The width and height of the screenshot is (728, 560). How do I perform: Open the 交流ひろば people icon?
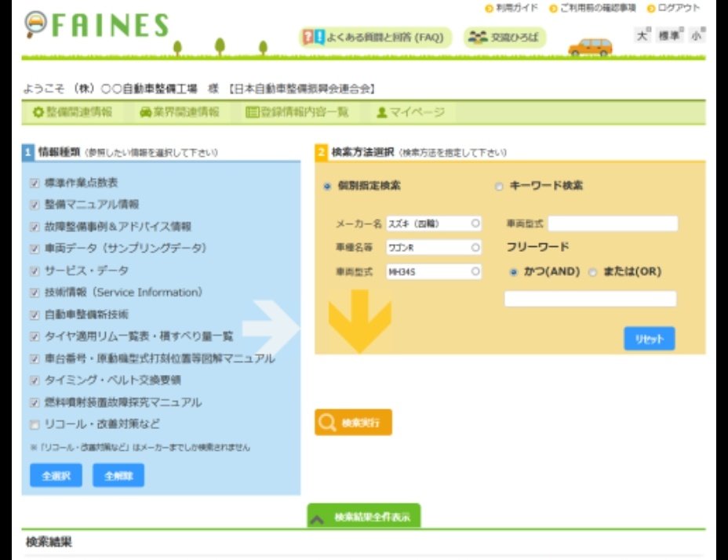pos(477,37)
